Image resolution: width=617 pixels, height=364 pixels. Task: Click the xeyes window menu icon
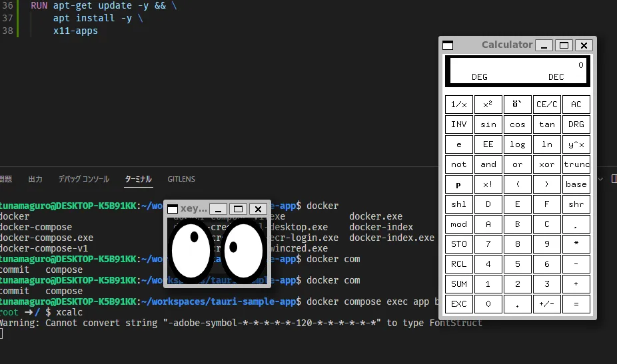(173, 209)
